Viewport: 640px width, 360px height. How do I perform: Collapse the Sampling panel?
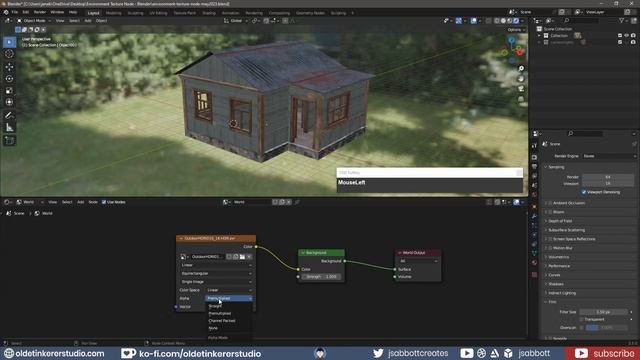pyautogui.click(x=556, y=167)
